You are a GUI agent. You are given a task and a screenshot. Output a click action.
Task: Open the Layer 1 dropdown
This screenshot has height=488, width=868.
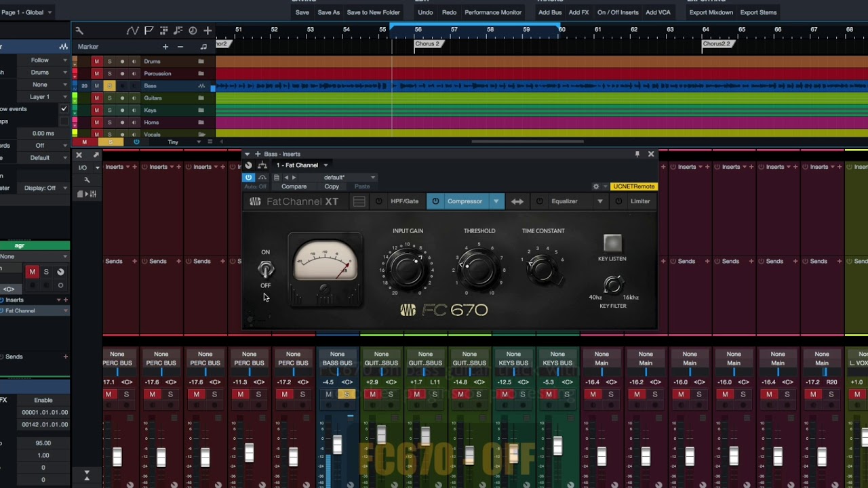43,97
